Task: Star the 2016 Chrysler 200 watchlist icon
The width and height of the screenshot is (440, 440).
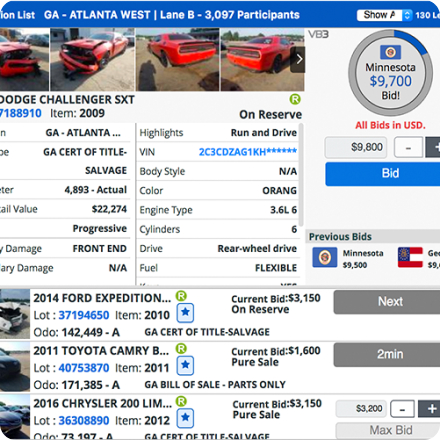Action: pos(185,418)
